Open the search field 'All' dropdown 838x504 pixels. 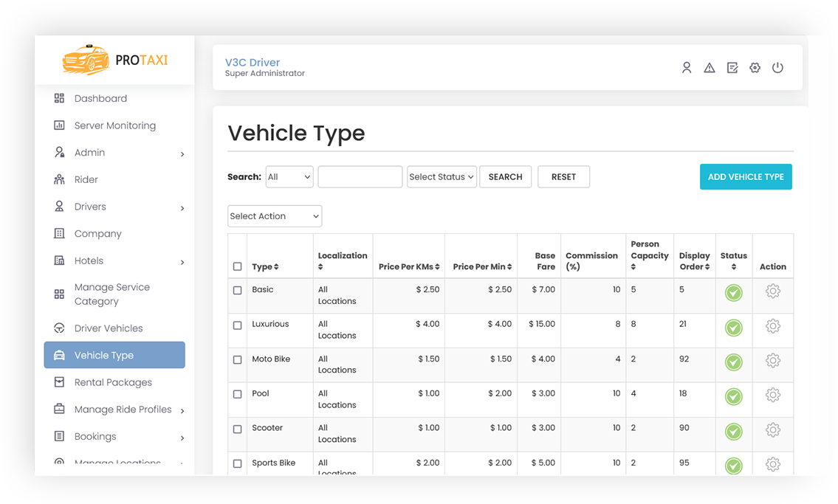[289, 176]
